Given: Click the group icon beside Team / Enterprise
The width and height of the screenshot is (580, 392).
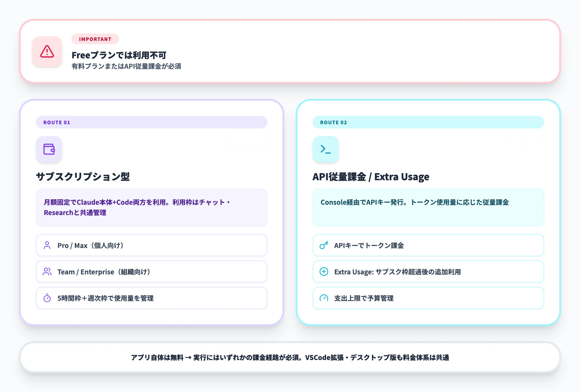Looking at the screenshot, I should pyautogui.click(x=47, y=272).
